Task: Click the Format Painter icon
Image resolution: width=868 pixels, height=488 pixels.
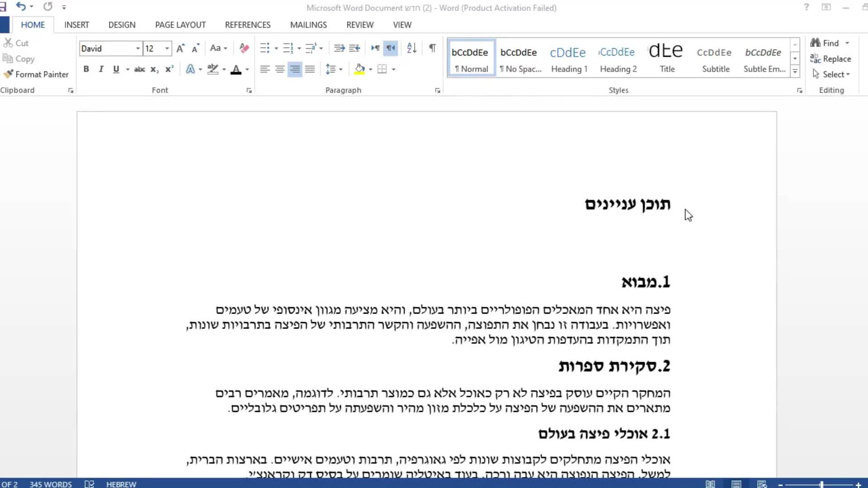Action: 8,74
